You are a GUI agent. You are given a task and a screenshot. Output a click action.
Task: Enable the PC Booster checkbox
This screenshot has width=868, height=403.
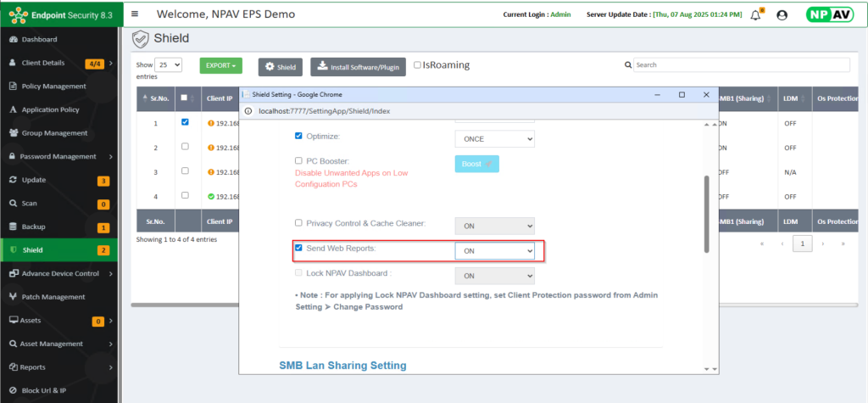298,161
